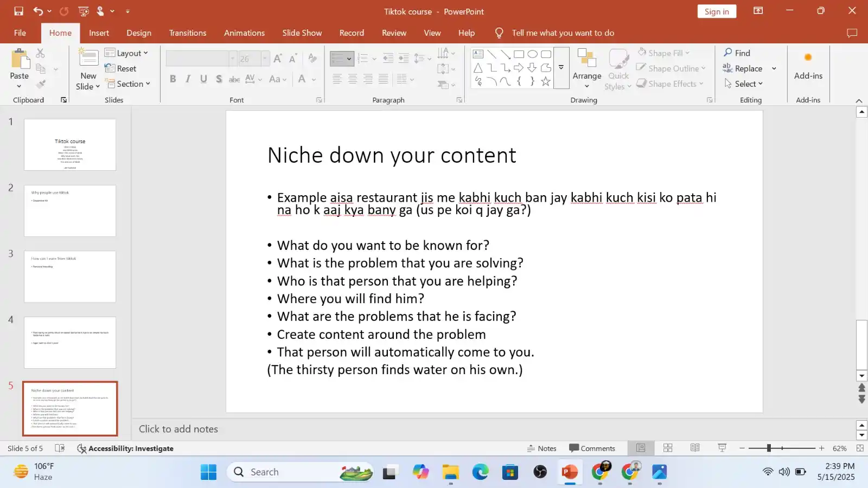868x488 pixels.
Task: Increase font size with the large A icon
Action: (278, 59)
